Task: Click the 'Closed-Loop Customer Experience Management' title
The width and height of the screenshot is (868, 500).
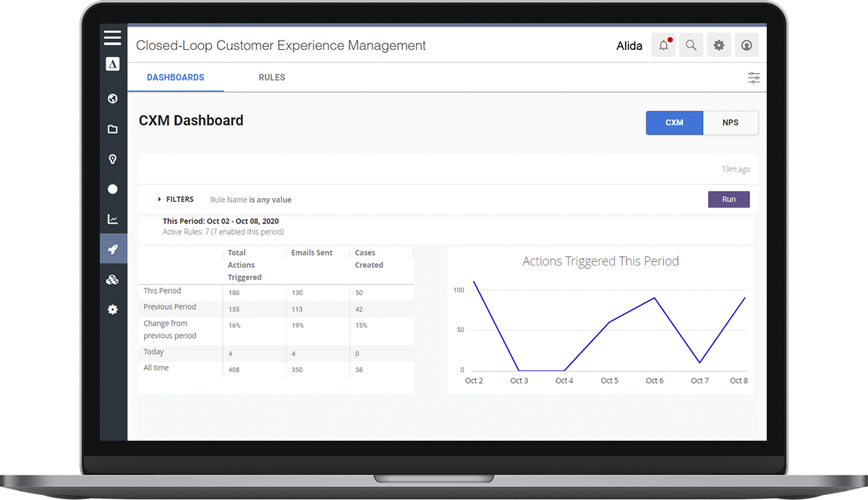Action: click(x=281, y=46)
